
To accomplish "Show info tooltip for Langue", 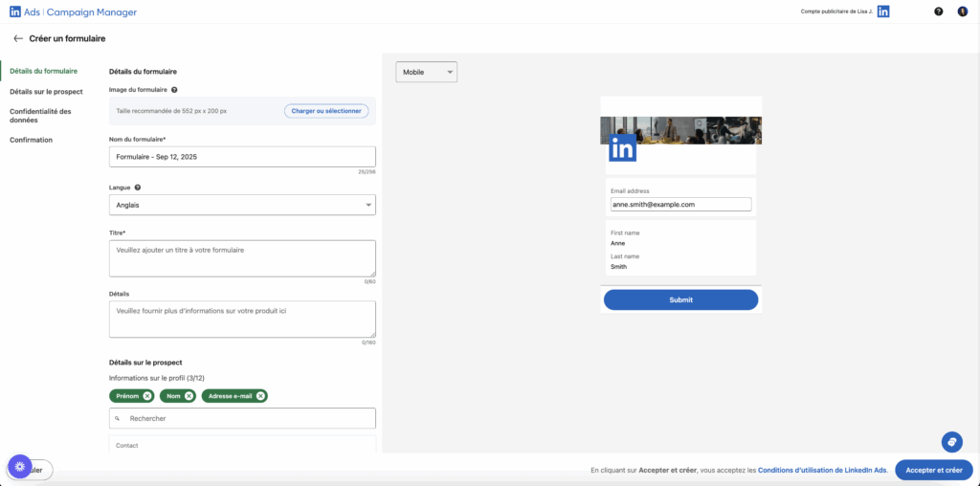I will [137, 188].
